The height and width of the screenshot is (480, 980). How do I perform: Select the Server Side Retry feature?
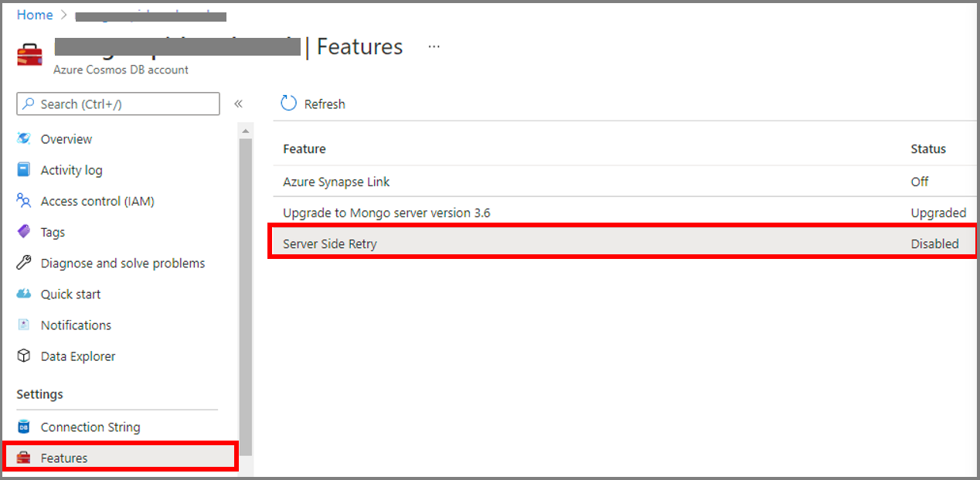point(624,243)
